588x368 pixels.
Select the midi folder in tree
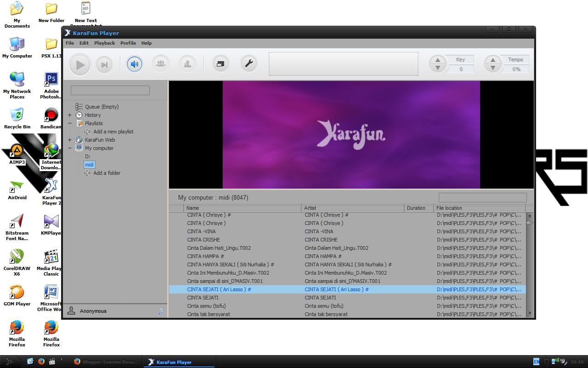(89, 165)
